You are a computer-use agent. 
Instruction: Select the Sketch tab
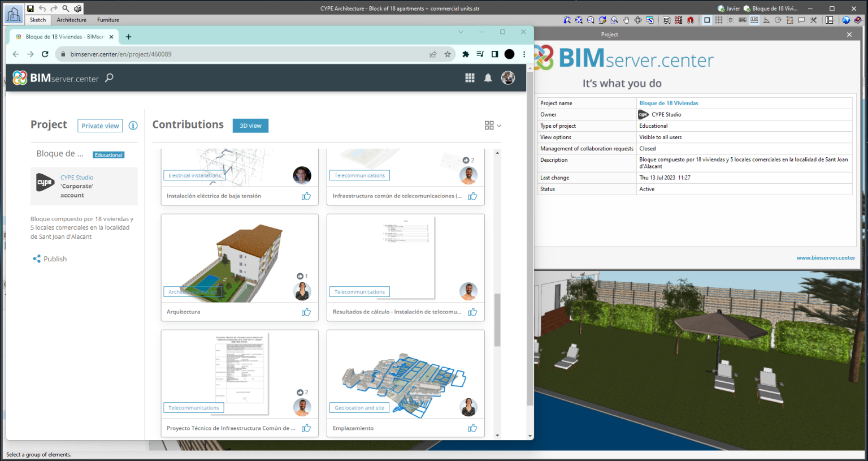(38, 20)
